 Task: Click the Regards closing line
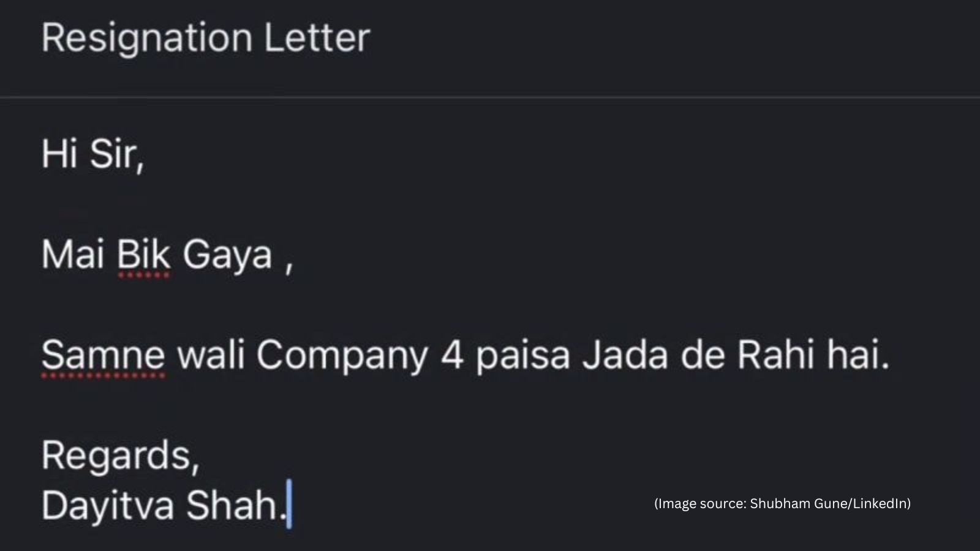pos(121,457)
